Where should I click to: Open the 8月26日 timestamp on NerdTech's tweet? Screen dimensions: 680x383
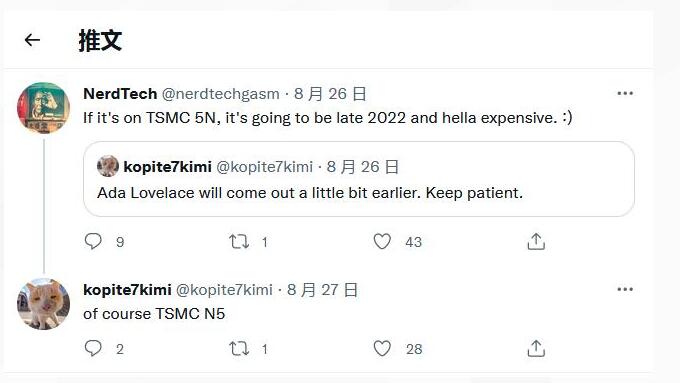click(x=330, y=94)
